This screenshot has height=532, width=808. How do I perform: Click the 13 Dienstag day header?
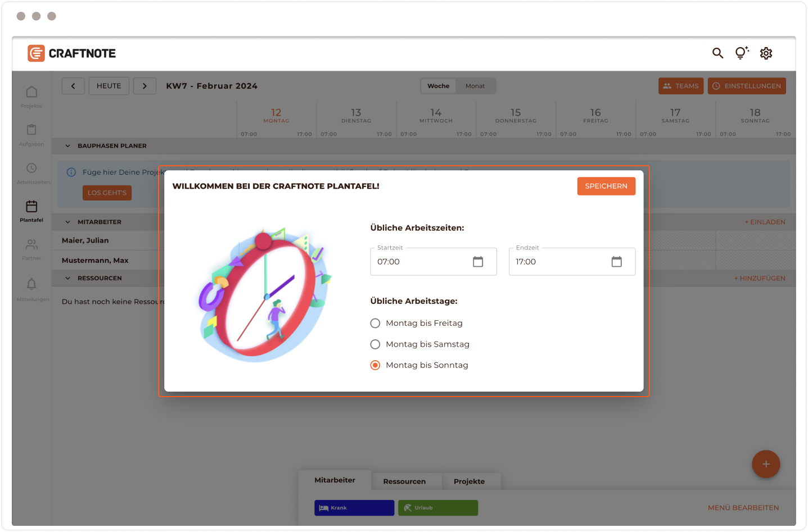click(x=356, y=116)
